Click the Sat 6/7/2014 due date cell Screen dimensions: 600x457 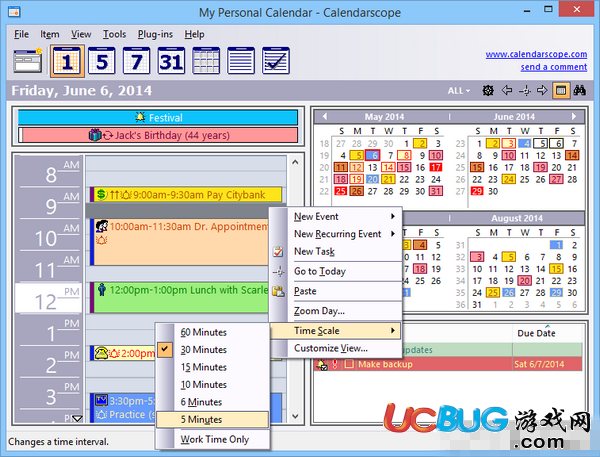tap(547, 364)
